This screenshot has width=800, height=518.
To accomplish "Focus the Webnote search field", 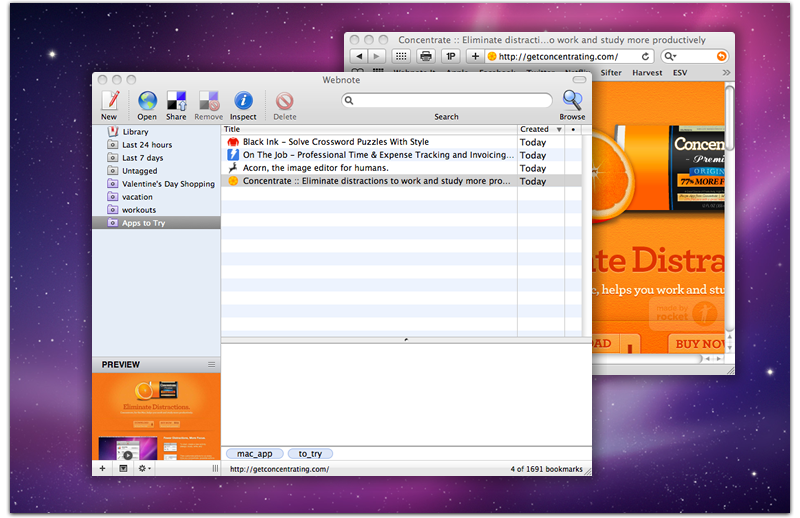I will (x=447, y=100).
